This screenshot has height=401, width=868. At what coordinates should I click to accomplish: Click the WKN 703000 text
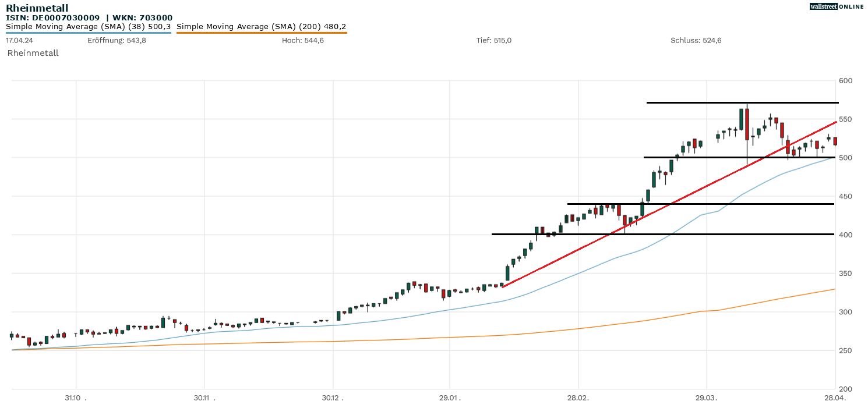click(142, 18)
